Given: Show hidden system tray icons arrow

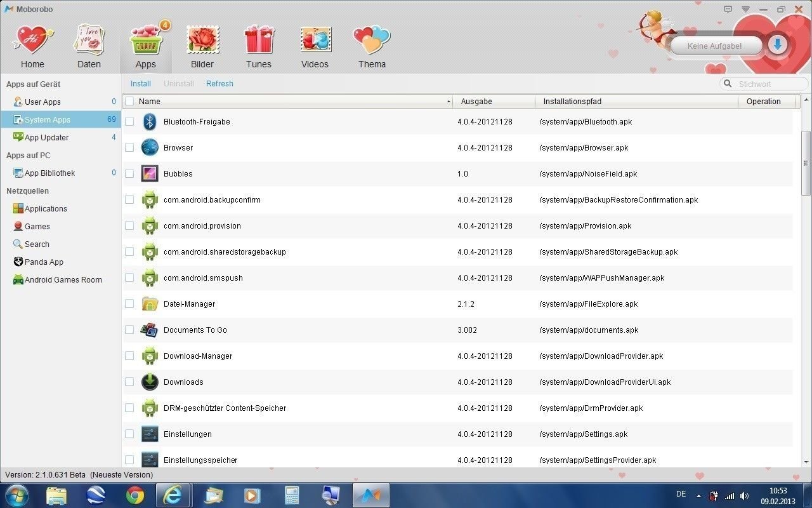Looking at the screenshot, I should pos(698,496).
